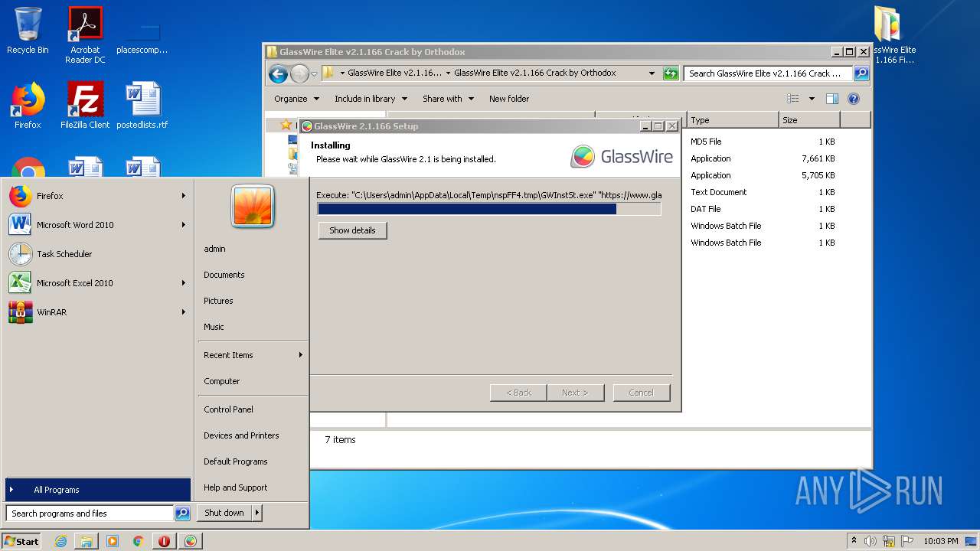Open Shut down options arrow

(x=257, y=513)
